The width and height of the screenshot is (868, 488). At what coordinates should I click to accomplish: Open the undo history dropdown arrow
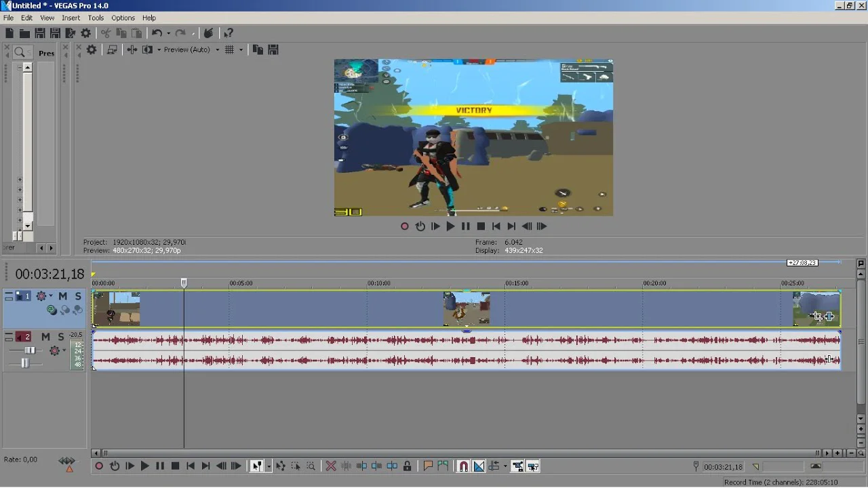click(168, 33)
